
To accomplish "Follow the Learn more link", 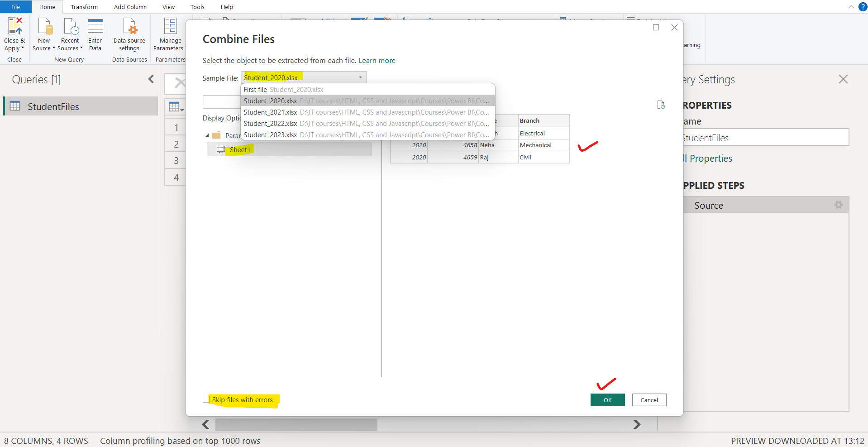I will [377, 61].
